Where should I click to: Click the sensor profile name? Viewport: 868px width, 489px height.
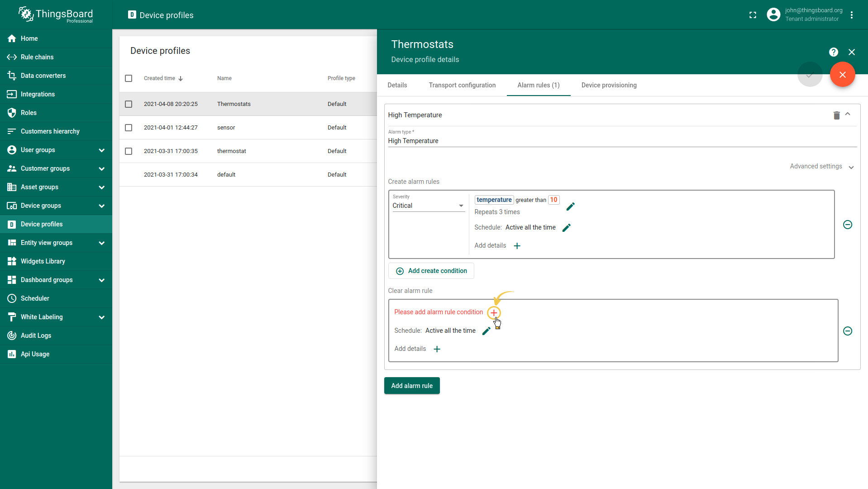226,128
